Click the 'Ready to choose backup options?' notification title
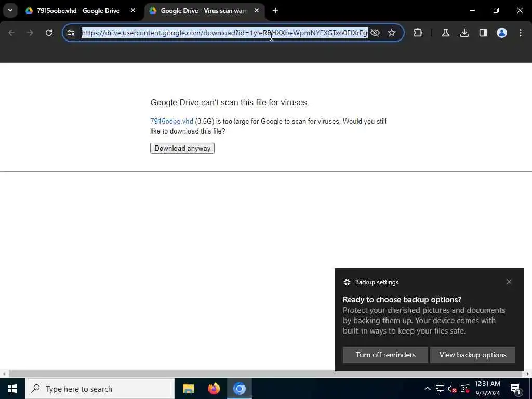This screenshot has width=532, height=399. 402,300
